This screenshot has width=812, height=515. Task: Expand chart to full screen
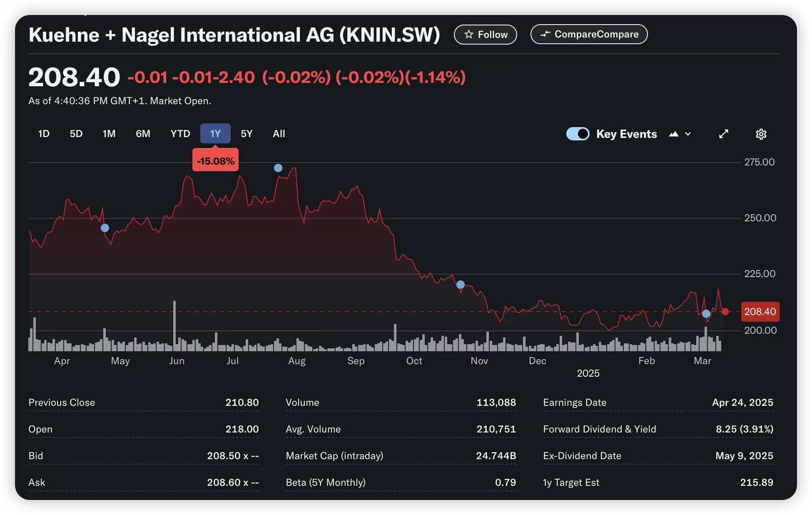(x=724, y=134)
